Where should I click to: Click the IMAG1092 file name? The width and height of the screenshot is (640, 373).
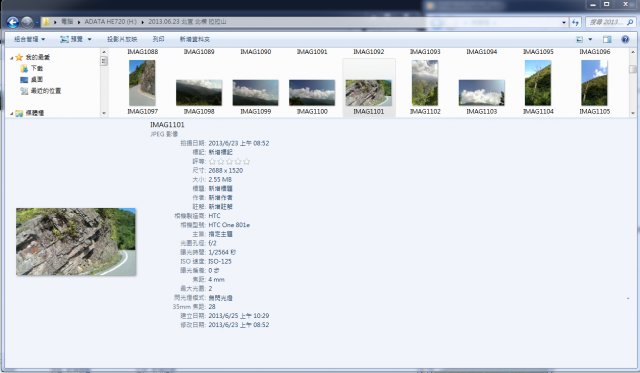pyautogui.click(x=369, y=52)
